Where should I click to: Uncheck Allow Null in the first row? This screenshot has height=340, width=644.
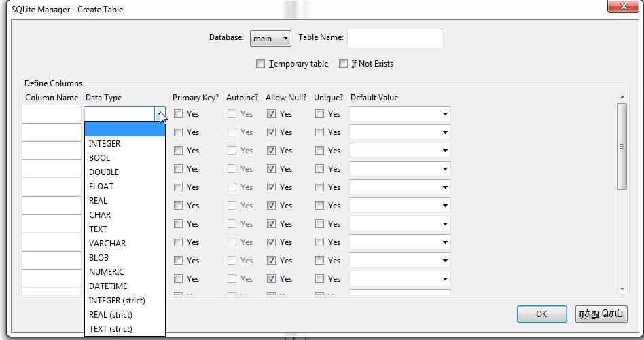tap(271, 114)
